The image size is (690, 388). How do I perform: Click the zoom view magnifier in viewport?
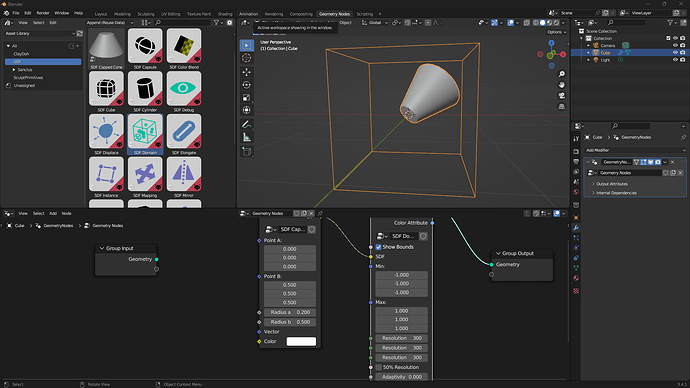click(562, 74)
